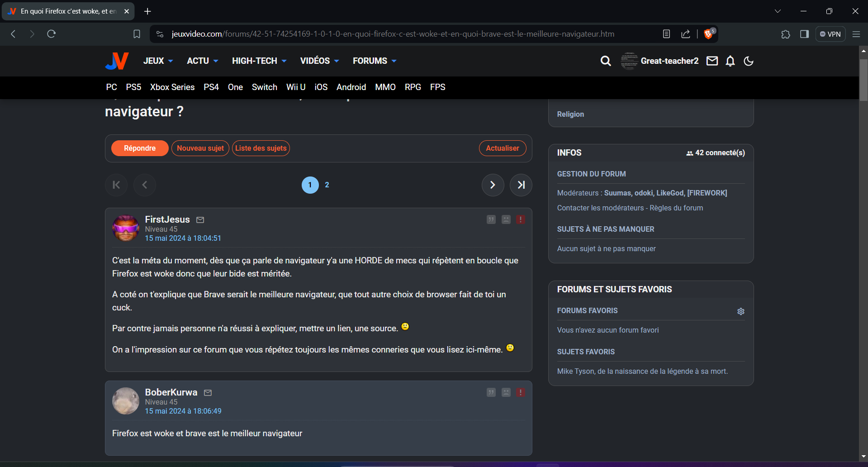868x467 pixels.
Task: Click the Nouveau sujet button
Action: (x=200, y=148)
